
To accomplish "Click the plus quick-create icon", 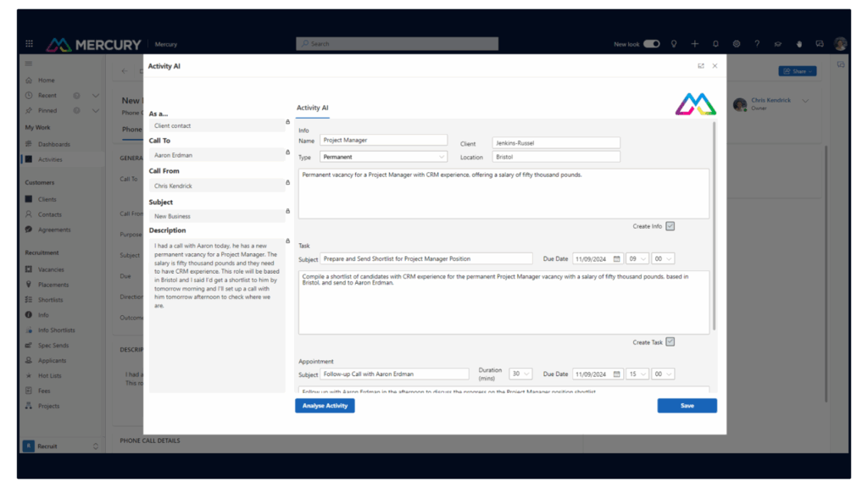I will tap(695, 44).
